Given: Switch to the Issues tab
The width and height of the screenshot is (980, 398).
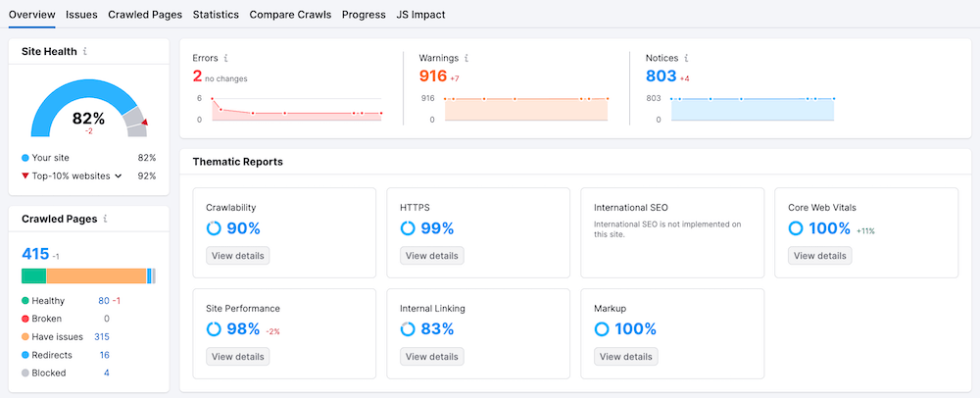Looking at the screenshot, I should click(x=81, y=15).
